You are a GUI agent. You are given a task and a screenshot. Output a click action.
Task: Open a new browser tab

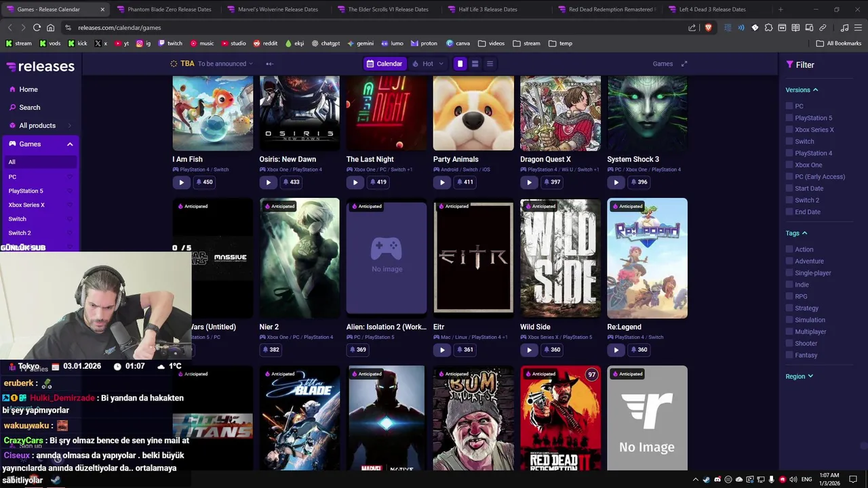(x=781, y=9)
